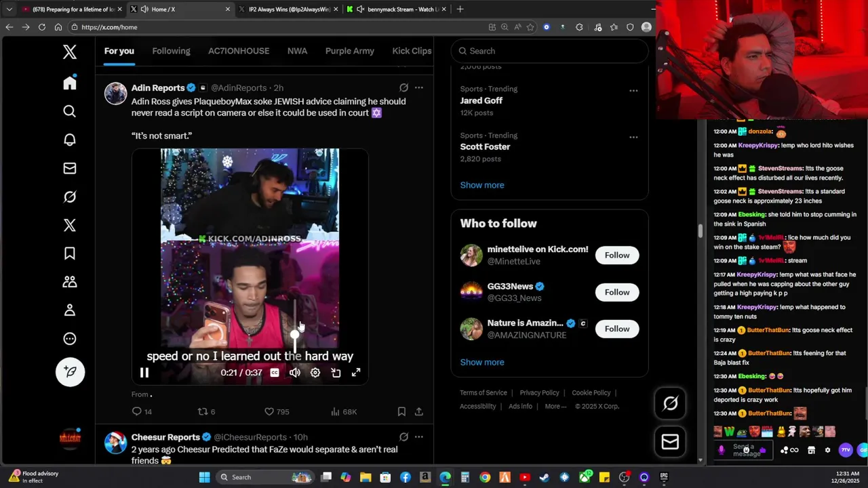Toggle video captions CC
868x488 pixels.
(275, 373)
